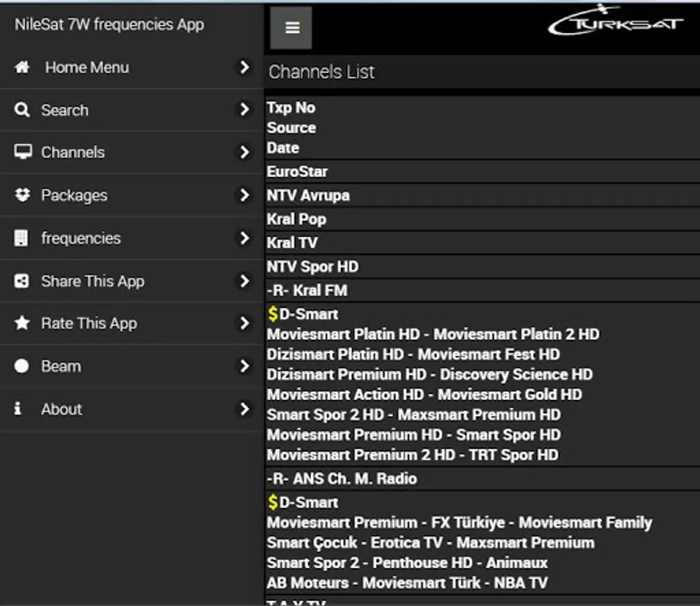
Task: Click the Date header
Action: (x=283, y=148)
